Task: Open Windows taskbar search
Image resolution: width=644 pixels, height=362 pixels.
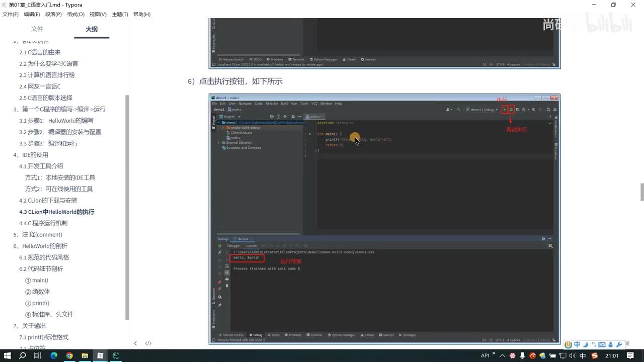Action: click(22, 355)
